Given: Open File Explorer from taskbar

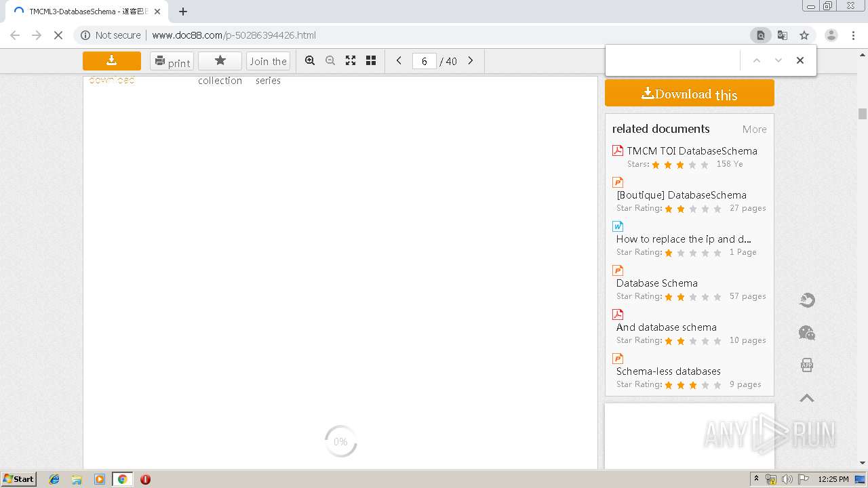Looking at the screenshot, I should click(x=77, y=479).
